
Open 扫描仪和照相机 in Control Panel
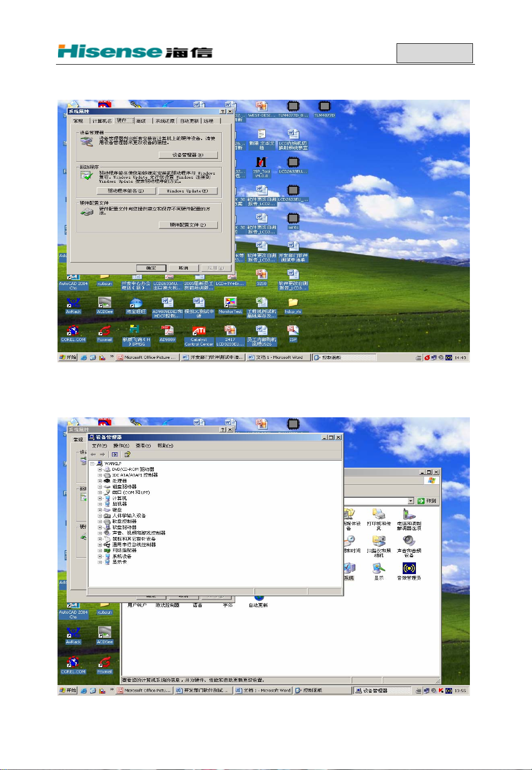coord(379,546)
